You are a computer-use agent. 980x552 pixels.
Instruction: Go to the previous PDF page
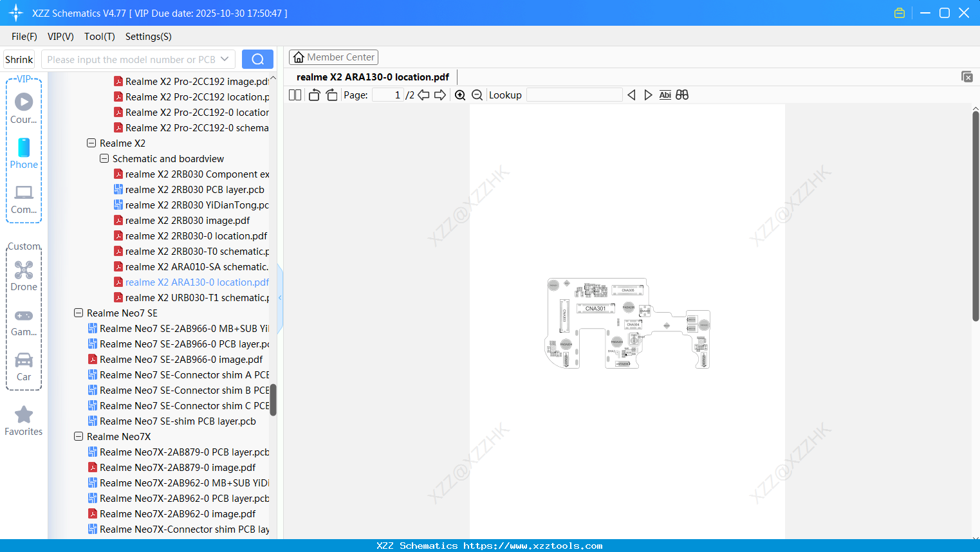click(423, 95)
